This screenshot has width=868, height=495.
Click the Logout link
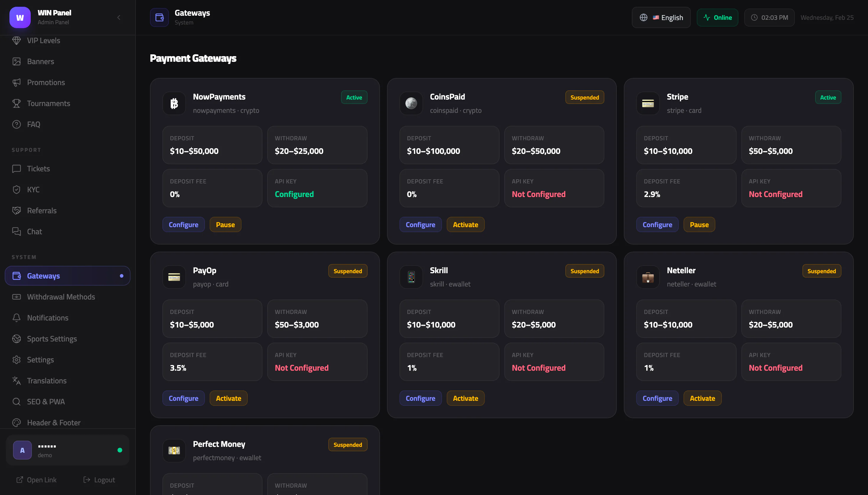pyautogui.click(x=99, y=480)
